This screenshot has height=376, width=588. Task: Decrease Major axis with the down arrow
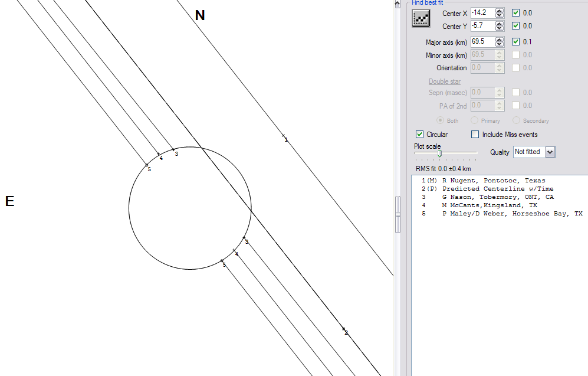500,44
